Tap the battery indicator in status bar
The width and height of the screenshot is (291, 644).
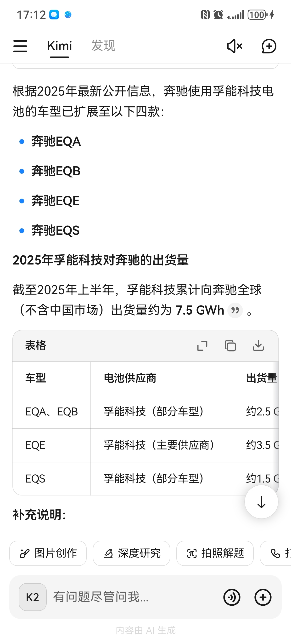coord(257,15)
